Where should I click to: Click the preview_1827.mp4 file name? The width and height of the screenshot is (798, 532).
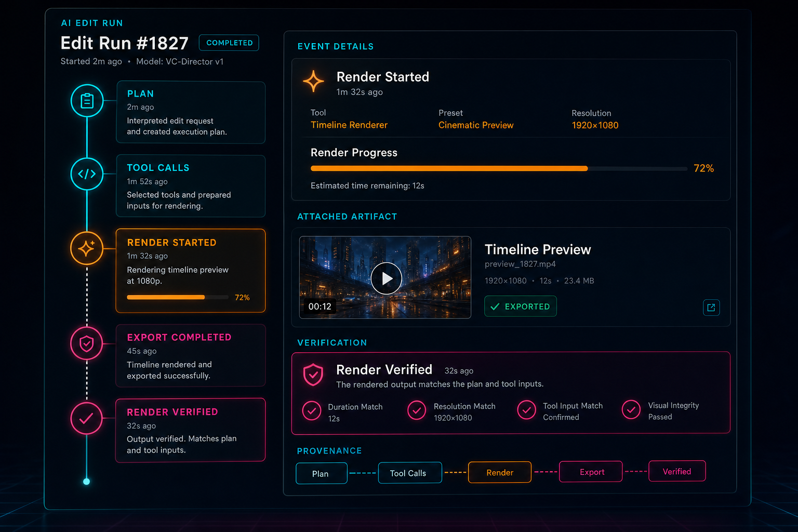[520, 264]
